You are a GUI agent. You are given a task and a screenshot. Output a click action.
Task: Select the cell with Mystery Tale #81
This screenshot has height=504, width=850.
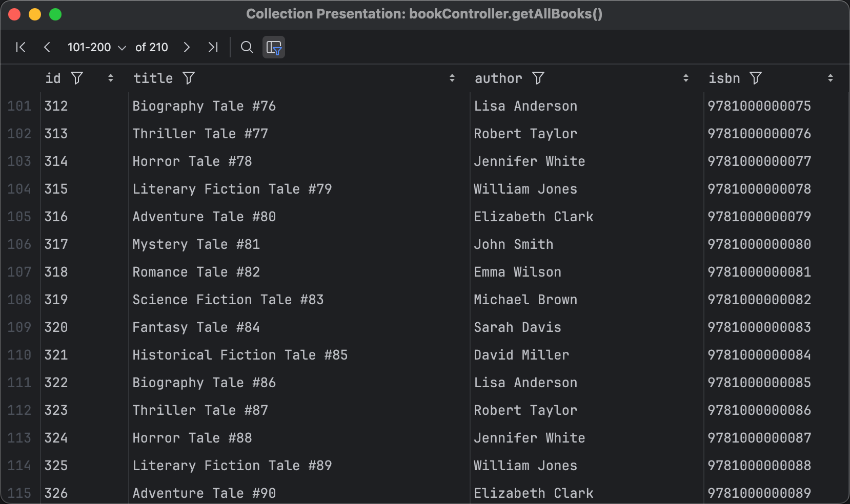point(196,244)
